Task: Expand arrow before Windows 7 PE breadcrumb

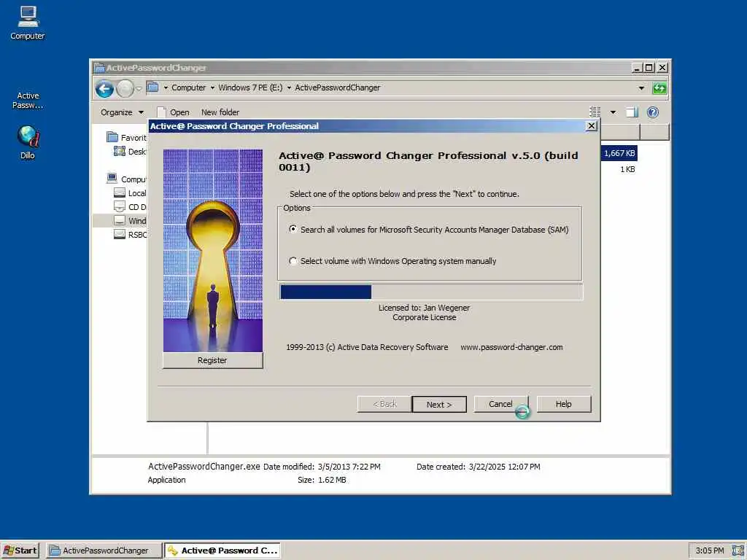Action: (212, 87)
